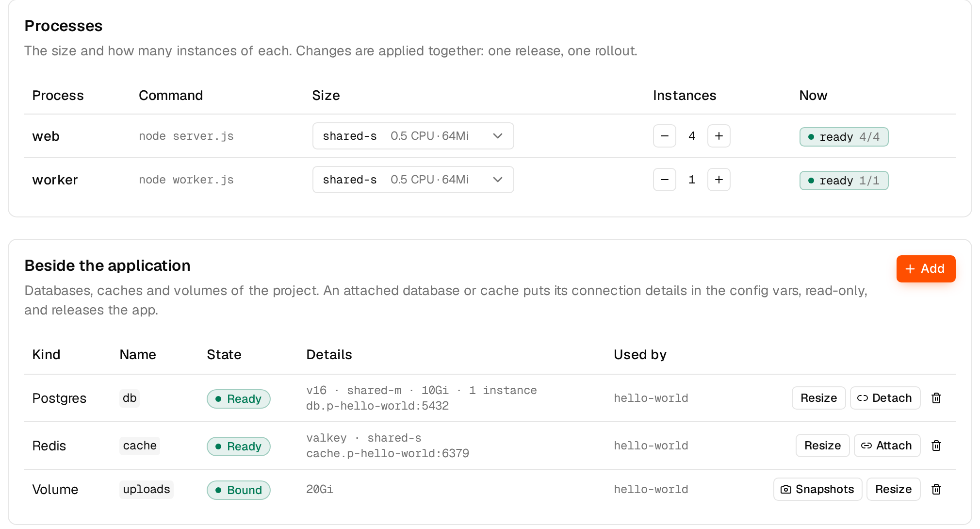Click cache.p-hello-world:6379 connection address
Screen dimensions: 980x529
coord(388,453)
